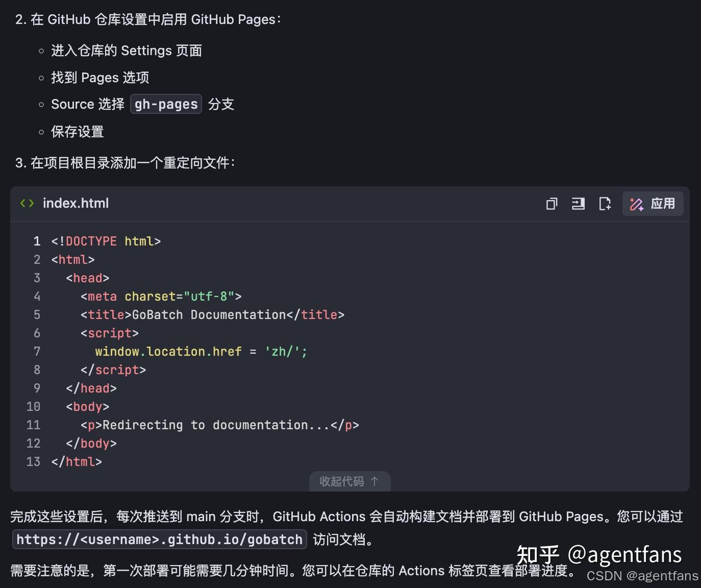Click the 'zh/' string on line 7
Screen dimensions: 701x588
284,351
